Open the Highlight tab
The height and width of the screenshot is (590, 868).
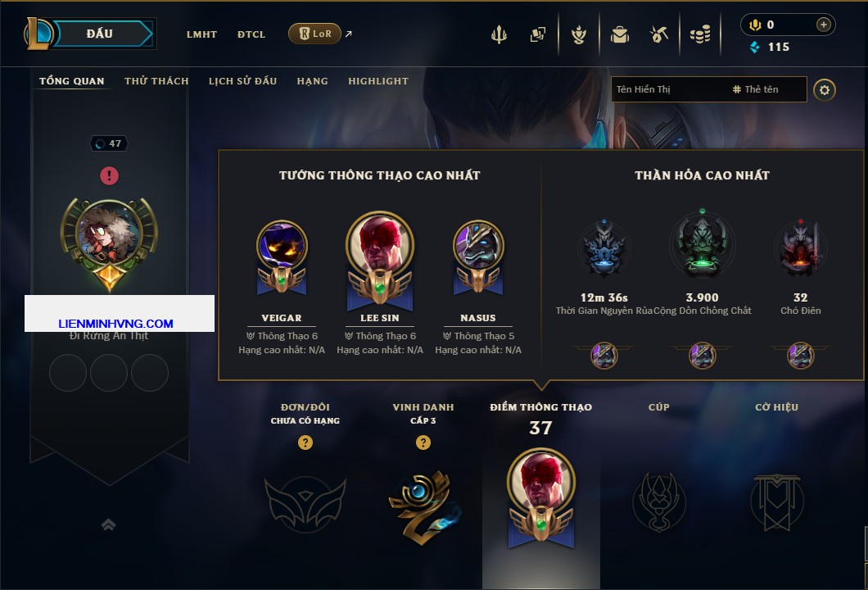click(x=378, y=81)
